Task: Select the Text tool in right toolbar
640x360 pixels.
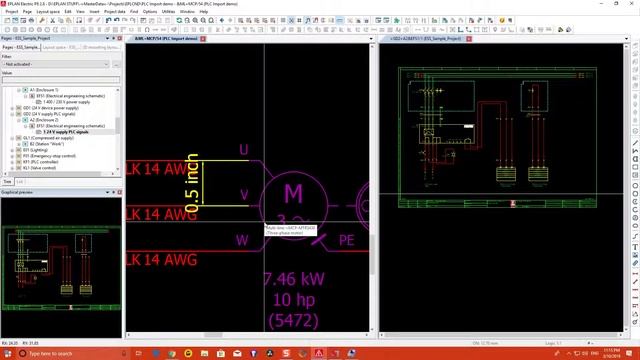Action: (636, 247)
